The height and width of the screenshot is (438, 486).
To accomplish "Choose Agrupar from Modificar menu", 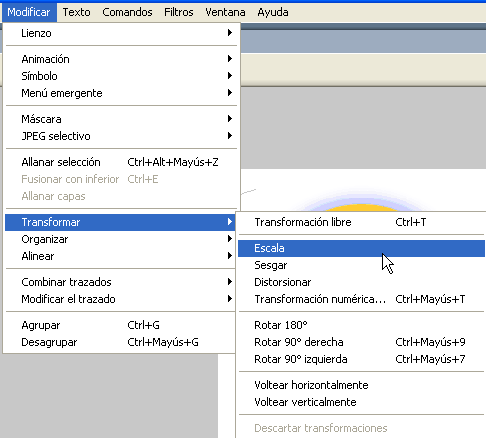I will (120, 325).
